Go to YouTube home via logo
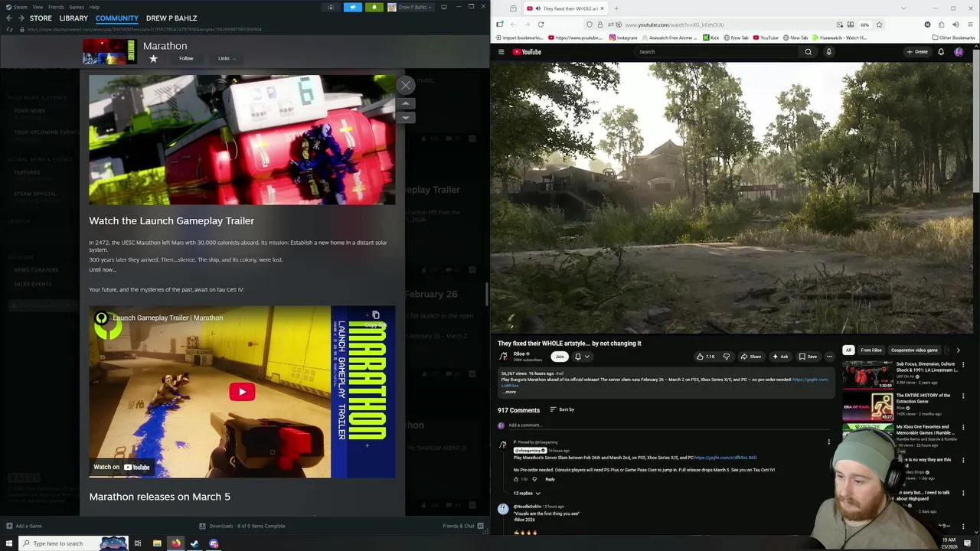 [x=527, y=52]
